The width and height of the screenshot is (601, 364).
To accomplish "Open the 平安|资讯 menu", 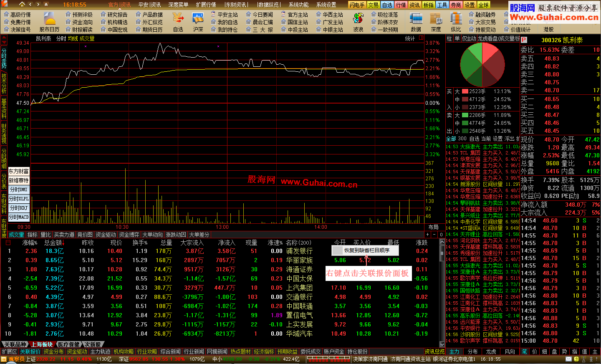I will [x=149, y=5].
